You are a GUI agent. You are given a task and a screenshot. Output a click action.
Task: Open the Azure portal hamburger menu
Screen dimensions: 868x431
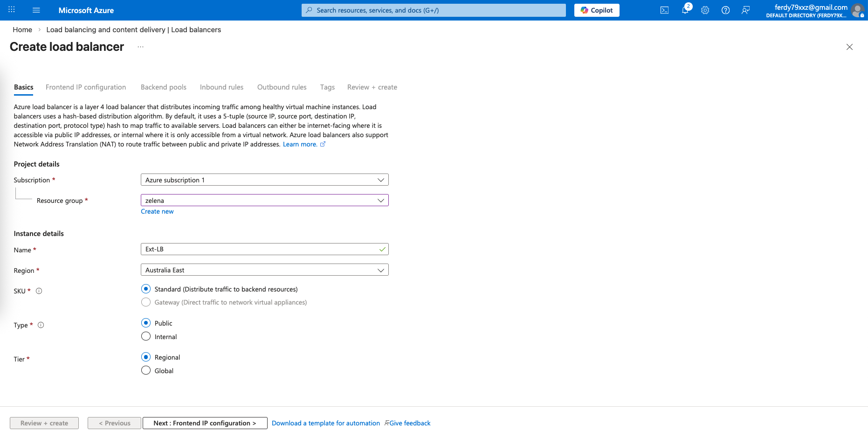coord(36,10)
